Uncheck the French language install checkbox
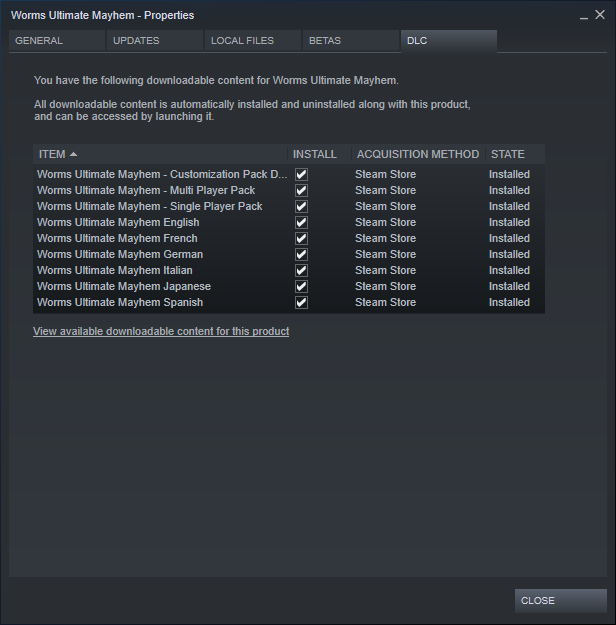 pos(301,238)
